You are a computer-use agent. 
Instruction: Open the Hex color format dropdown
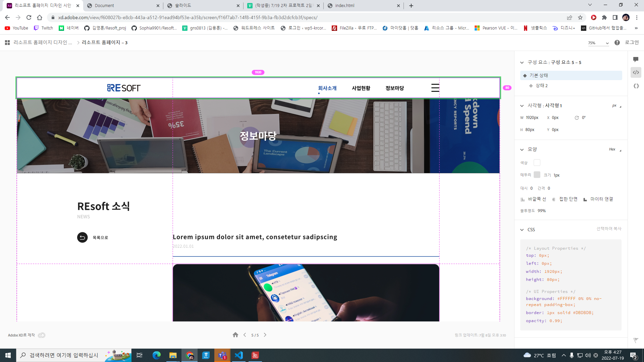[614, 149]
